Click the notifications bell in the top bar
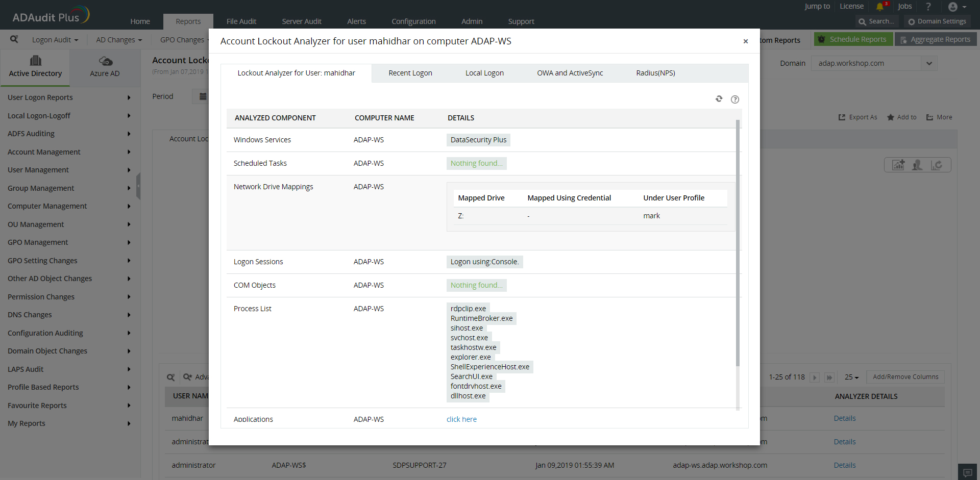The width and height of the screenshot is (980, 480). [881, 7]
